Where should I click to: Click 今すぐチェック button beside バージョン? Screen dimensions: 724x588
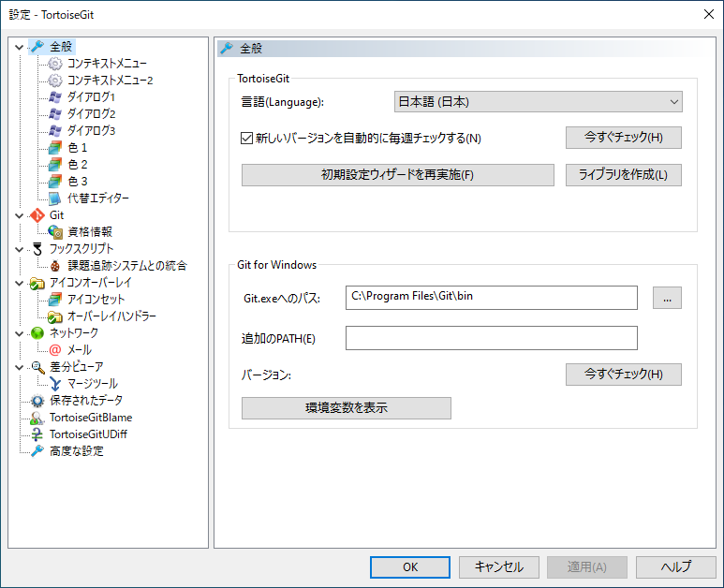pyautogui.click(x=624, y=375)
